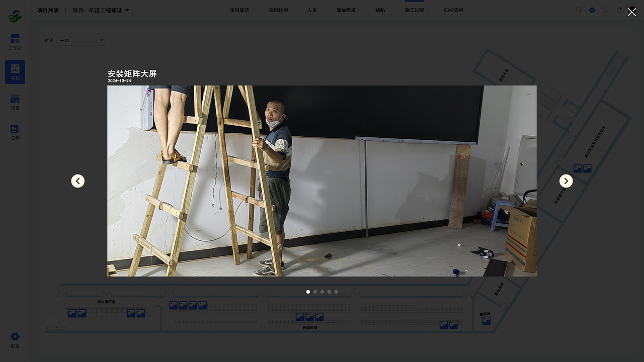Switch to the 人员 tab

[x=312, y=10]
